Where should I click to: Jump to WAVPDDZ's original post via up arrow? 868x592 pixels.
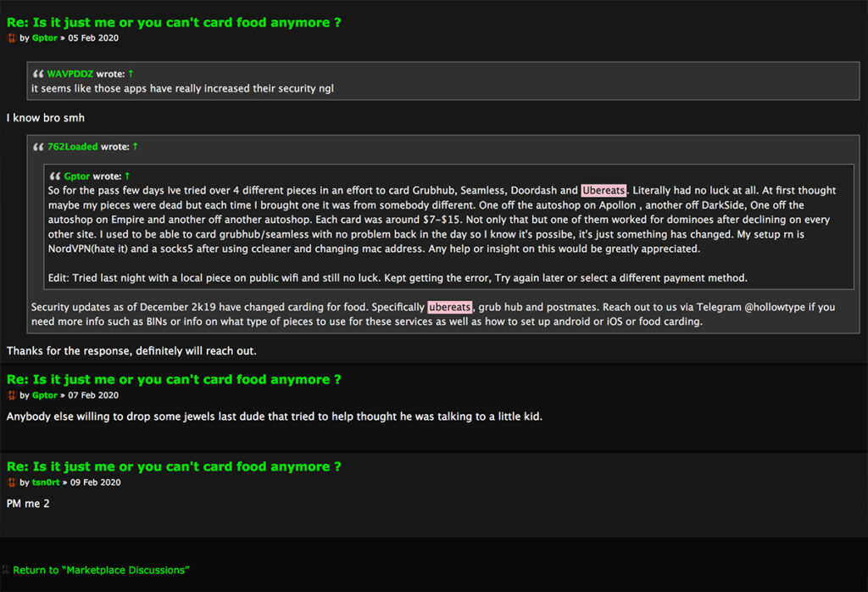131,74
